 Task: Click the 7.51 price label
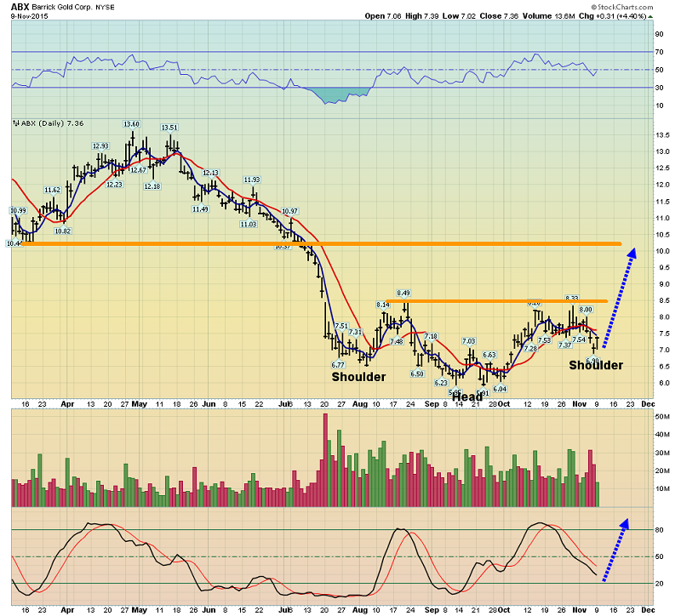coord(341,326)
